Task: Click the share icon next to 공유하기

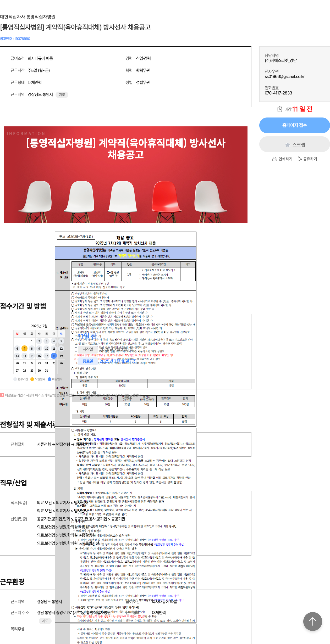Action: (x=300, y=159)
